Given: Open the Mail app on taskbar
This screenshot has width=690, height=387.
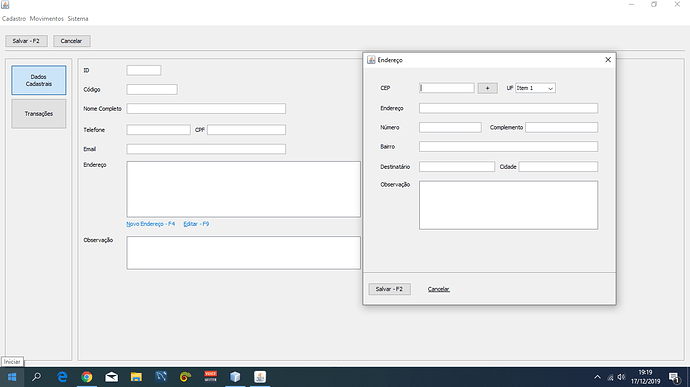Looking at the screenshot, I should coord(111,377).
